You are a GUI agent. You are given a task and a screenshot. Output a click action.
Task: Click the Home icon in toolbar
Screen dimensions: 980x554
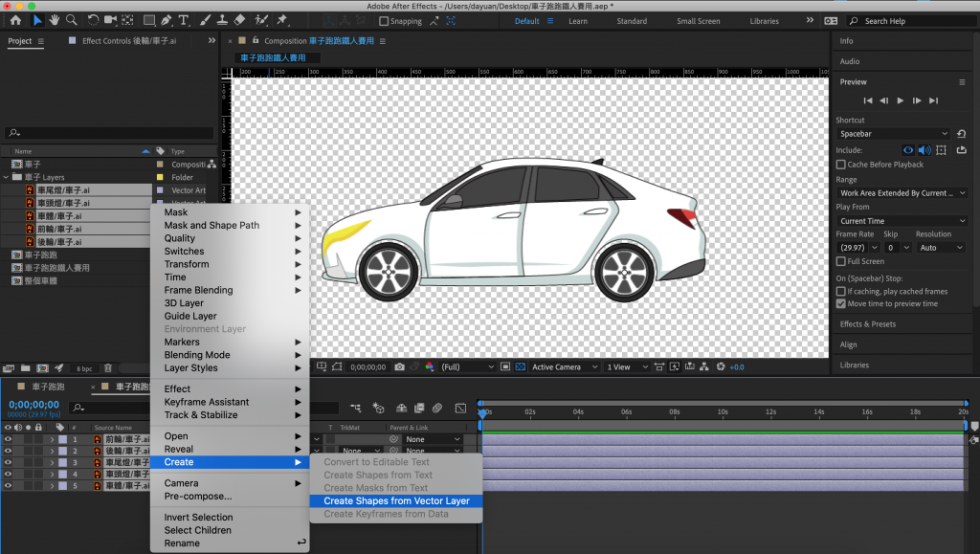click(x=15, y=20)
